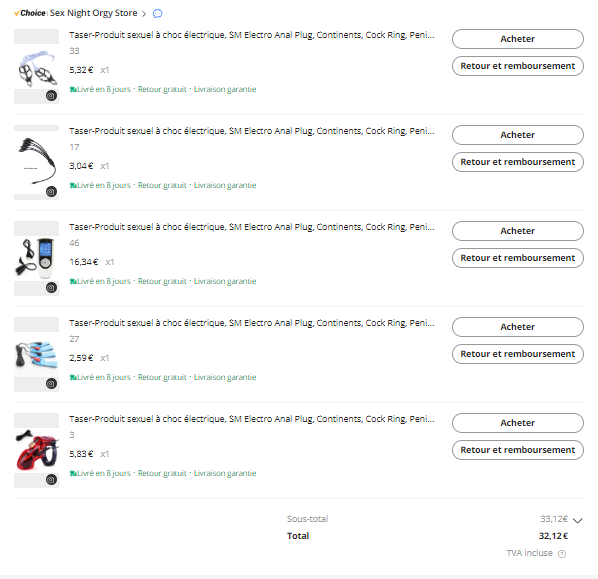Click snapshot badge on the 5,83€ product image
The image size is (598, 579).
pos(51,479)
